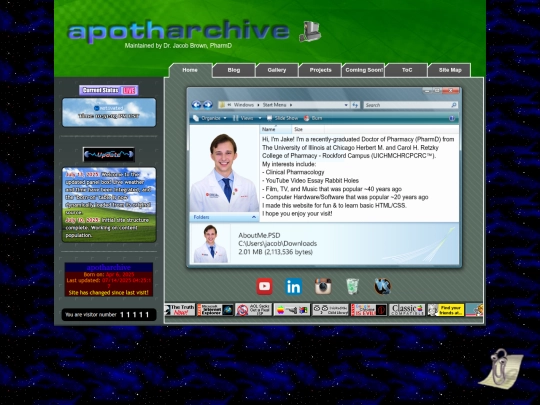Screen dimensions: 540x405
Task: Click the apotharchive site logo
Action: [x=179, y=31]
